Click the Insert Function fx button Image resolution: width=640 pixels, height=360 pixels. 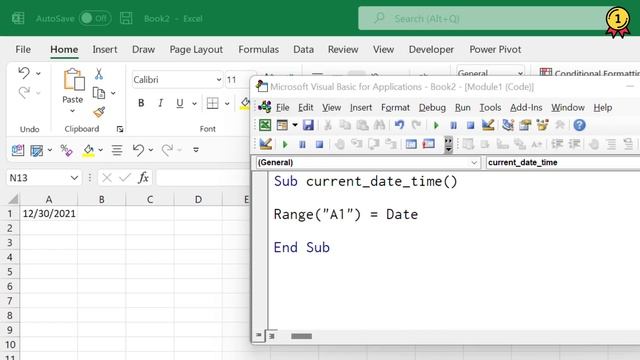click(143, 178)
